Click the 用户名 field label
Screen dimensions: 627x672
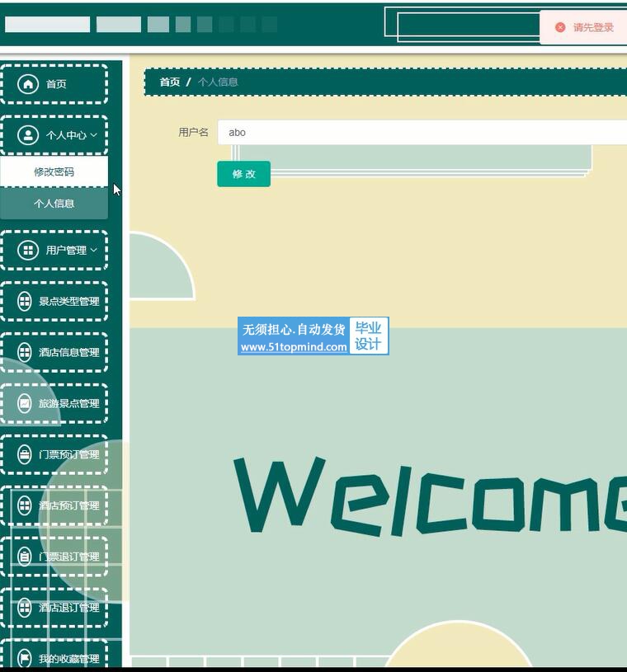[193, 133]
